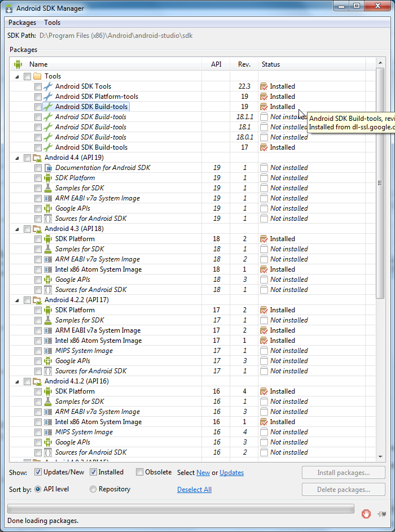This screenshot has width=395, height=532.
Task: Click the Android SDK Manager title bar icon
Action: coord(9,8)
